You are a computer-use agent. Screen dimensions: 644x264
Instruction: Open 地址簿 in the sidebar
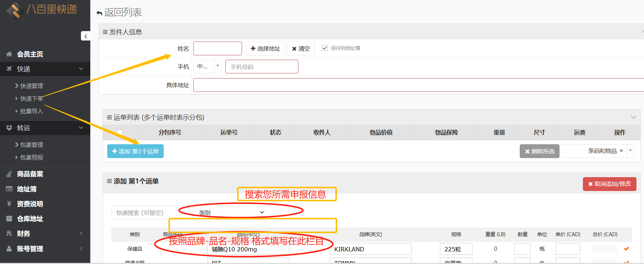point(27,189)
